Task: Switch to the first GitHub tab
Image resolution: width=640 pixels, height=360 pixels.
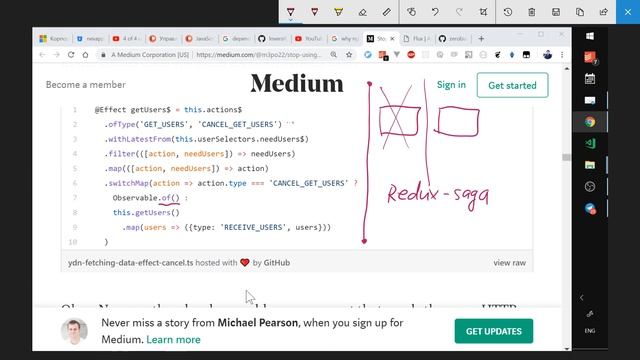Action: click(272, 39)
